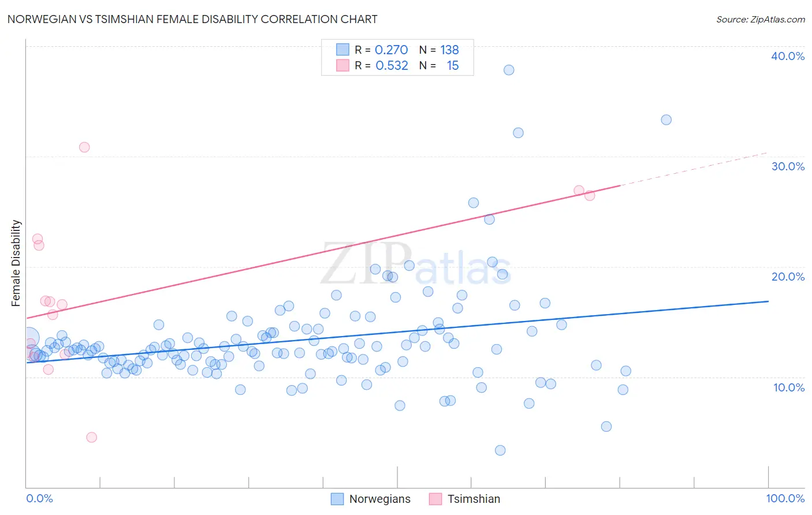
Task: Click the pink outlier point near 31%
Action: click(x=84, y=147)
